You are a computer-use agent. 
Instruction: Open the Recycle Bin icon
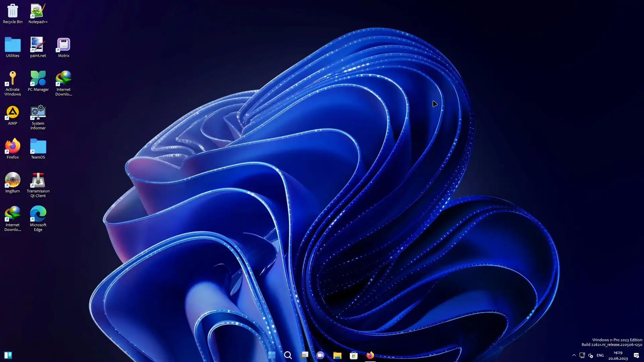[x=12, y=11]
